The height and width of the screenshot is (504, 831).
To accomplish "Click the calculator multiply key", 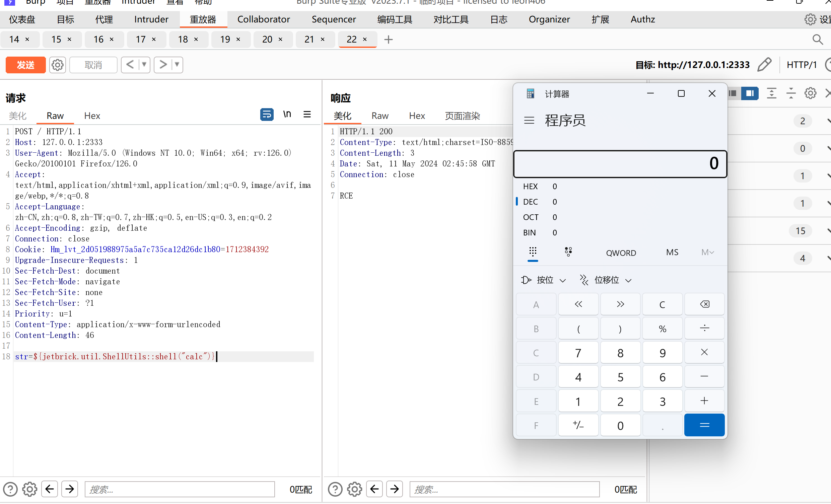I will (x=704, y=352).
